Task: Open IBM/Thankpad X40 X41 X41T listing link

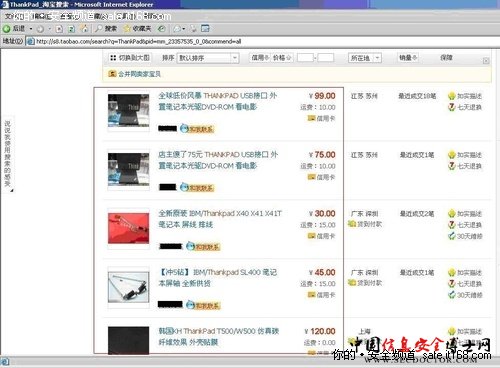Action: (x=220, y=219)
